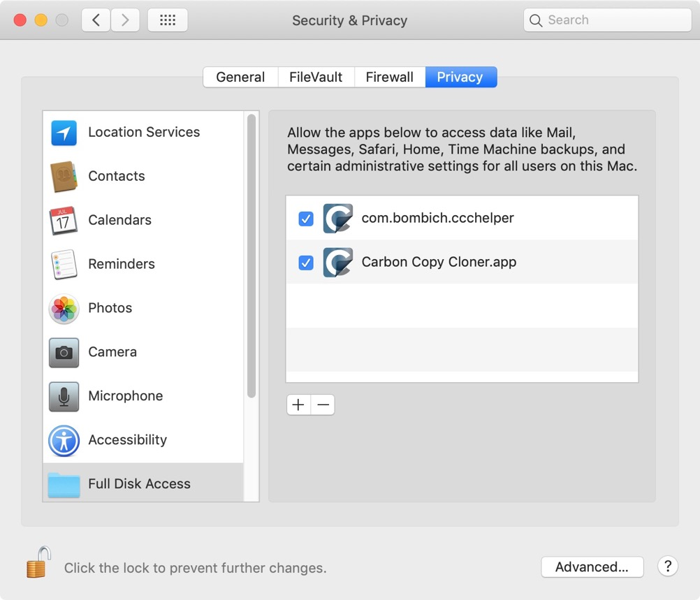The width and height of the screenshot is (700, 600).
Task: Switch to the FileVault tab
Action: 316,77
